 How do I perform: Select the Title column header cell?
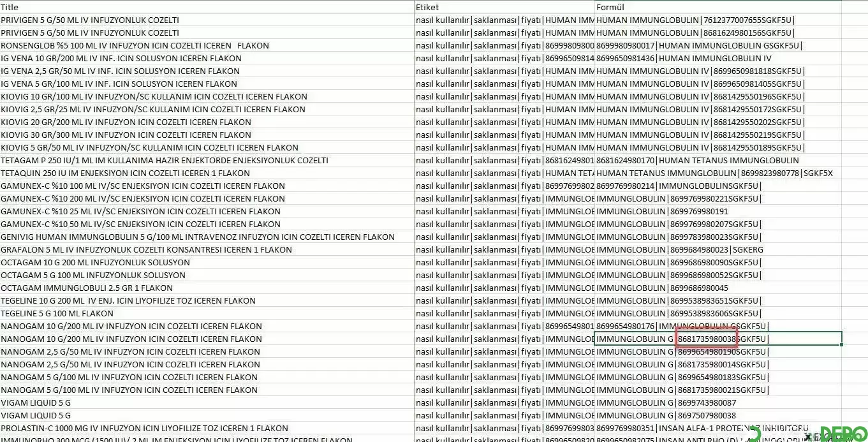pos(207,7)
